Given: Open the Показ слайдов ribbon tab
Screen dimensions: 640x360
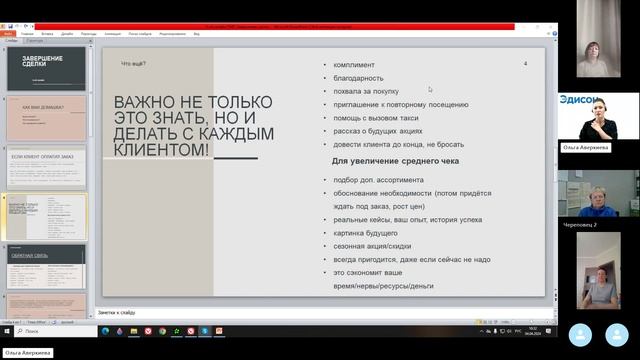Looking at the screenshot, I should pyautogui.click(x=140, y=34).
